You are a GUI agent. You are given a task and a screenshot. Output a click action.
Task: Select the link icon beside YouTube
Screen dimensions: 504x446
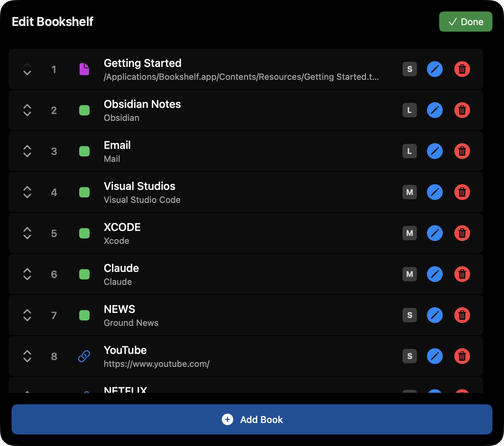(84, 356)
